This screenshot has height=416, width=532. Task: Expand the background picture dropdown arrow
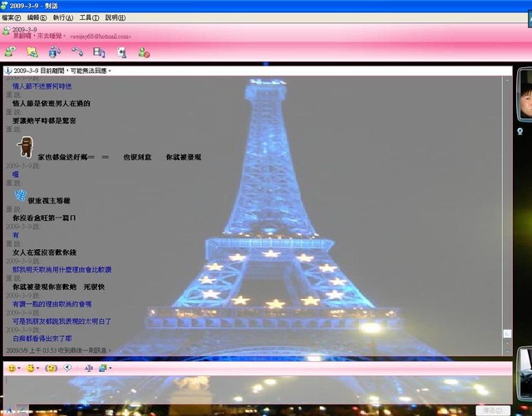111,368
